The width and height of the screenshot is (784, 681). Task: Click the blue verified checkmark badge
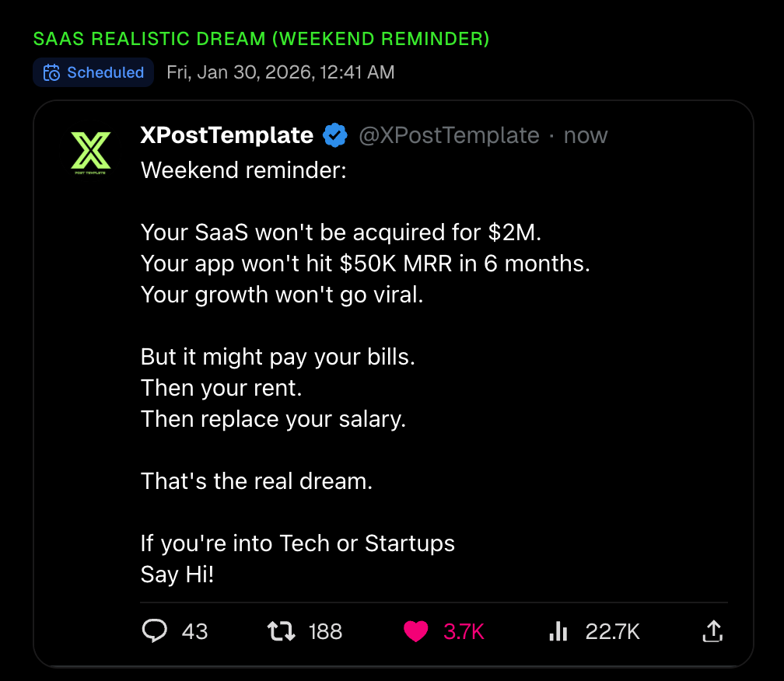pos(335,135)
